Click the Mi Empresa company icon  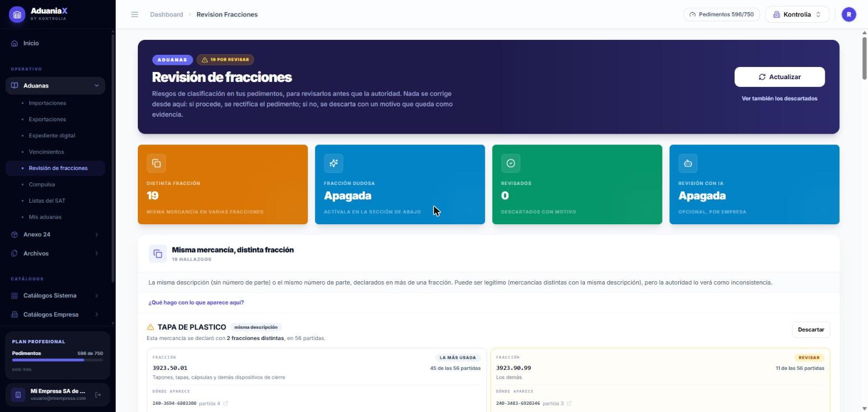click(18, 395)
